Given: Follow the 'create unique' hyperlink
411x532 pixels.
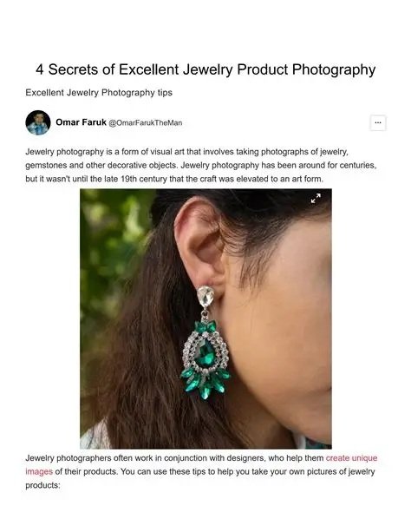Looking at the screenshot, I should [351, 457].
